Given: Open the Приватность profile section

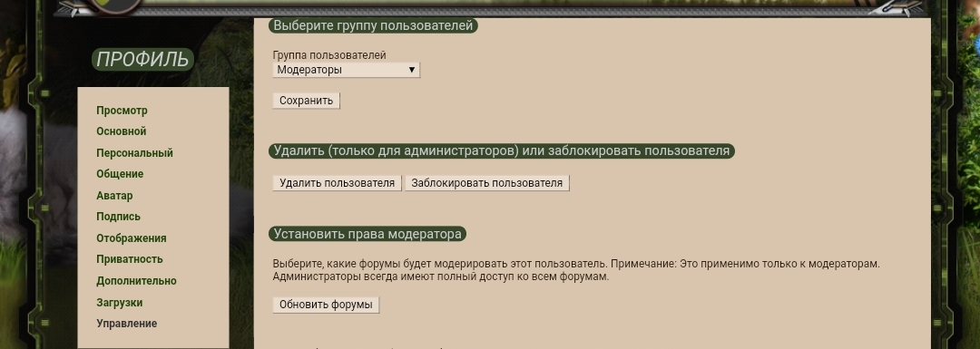Looking at the screenshot, I should [130, 259].
